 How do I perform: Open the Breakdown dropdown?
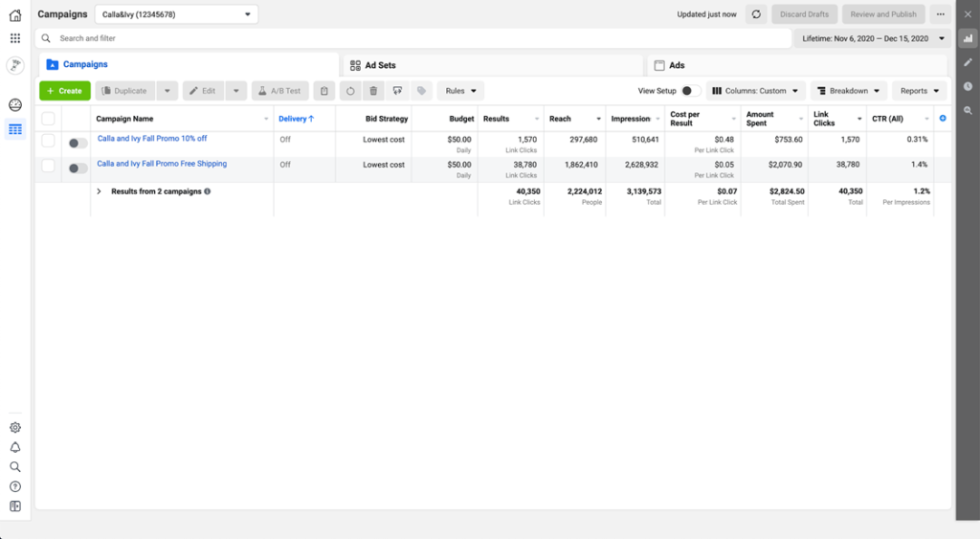(848, 91)
